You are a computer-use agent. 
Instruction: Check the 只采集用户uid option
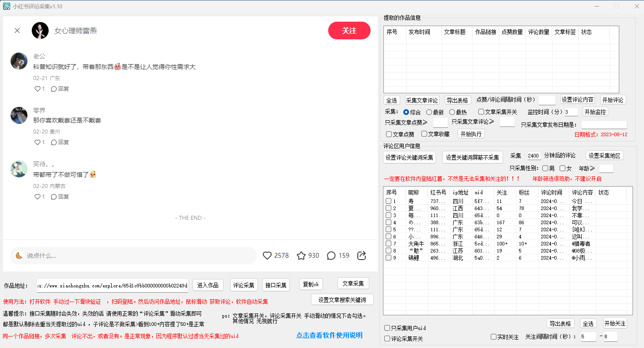click(387, 328)
